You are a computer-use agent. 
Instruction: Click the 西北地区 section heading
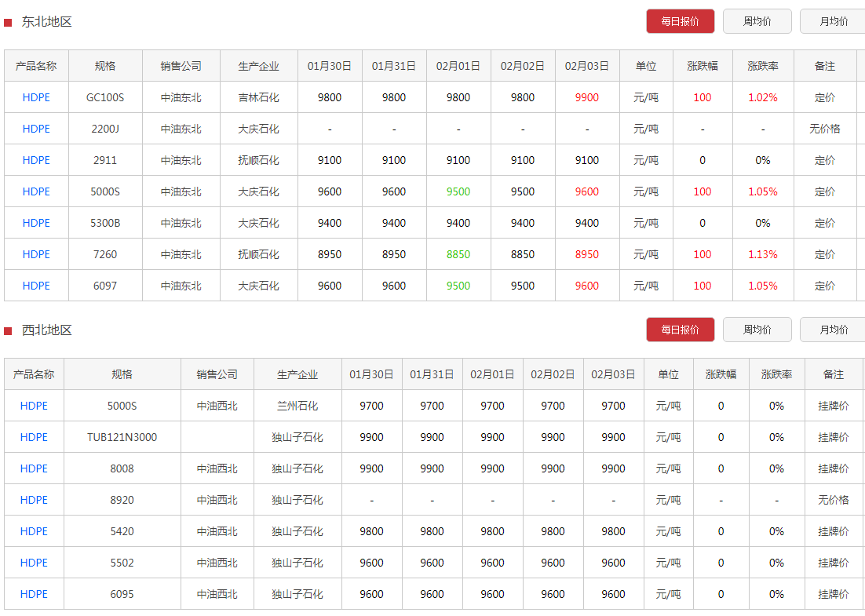[47, 330]
